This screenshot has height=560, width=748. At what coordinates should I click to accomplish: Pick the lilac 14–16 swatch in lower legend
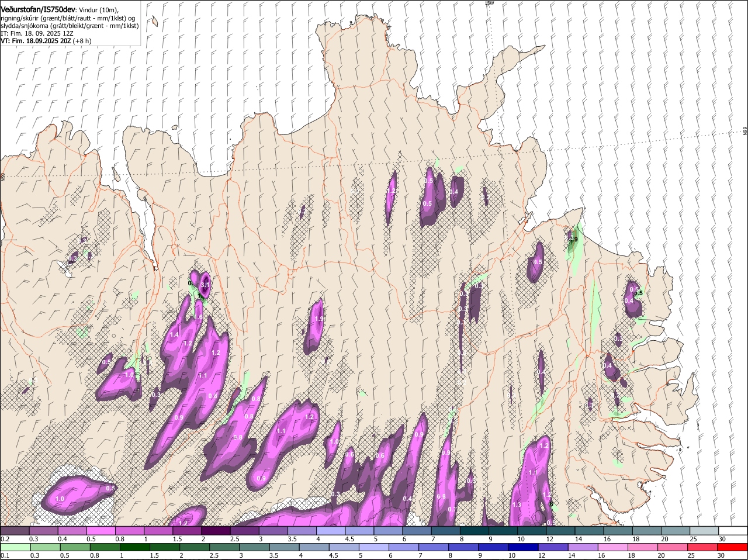(x=584, y=547)
